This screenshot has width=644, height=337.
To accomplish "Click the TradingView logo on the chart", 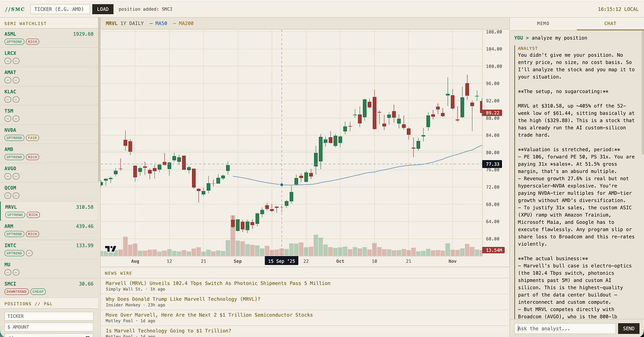I will tap(111, 249).
